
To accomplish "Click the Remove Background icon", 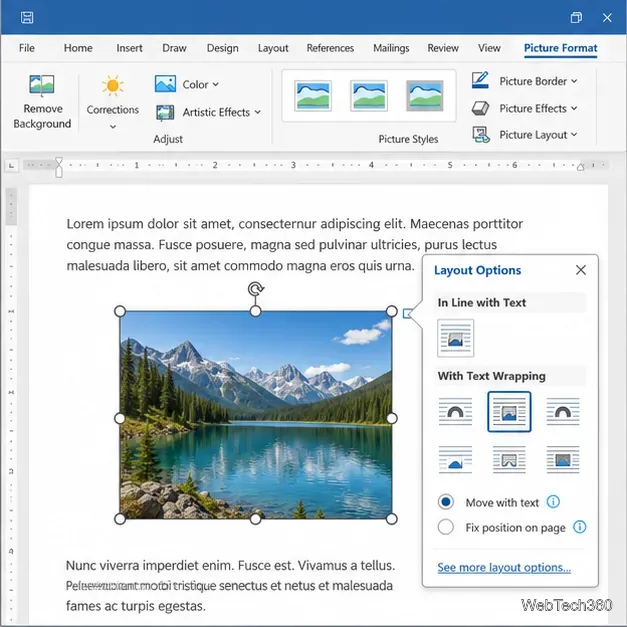I will (x=42, y=85).
